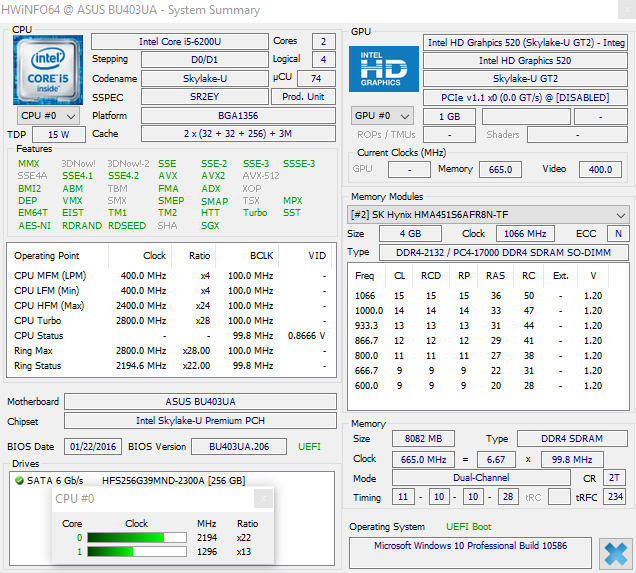Click the RDSEED feature label
This screenshot has width=636, height=573.
[127, 225]
